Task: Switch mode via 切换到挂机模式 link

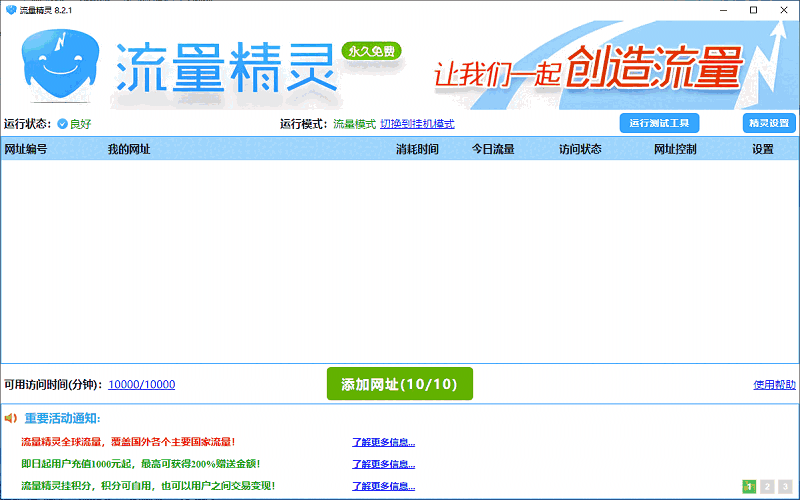Action: pos(417,124)
